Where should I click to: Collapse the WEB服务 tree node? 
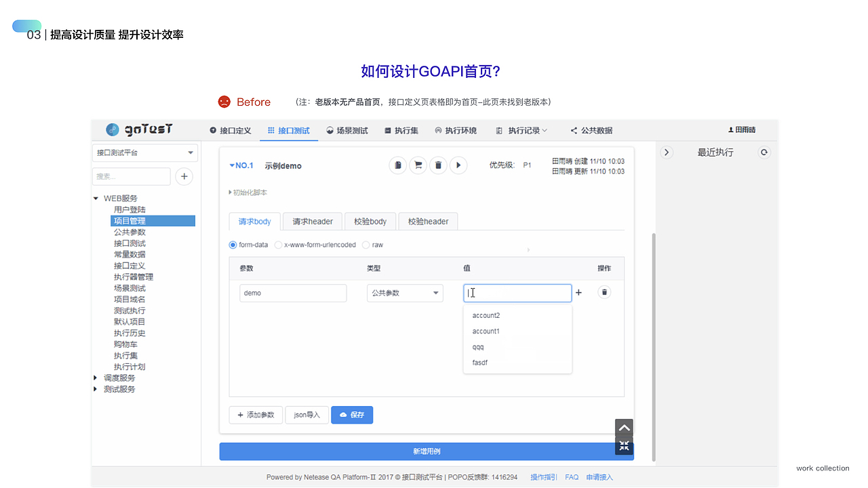point(96,199)
